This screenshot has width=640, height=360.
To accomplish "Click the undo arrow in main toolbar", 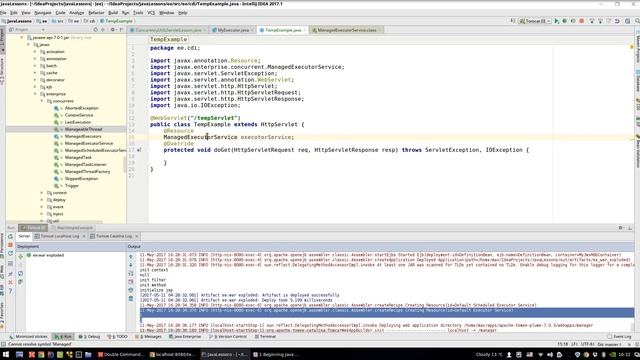I will 617,21.
